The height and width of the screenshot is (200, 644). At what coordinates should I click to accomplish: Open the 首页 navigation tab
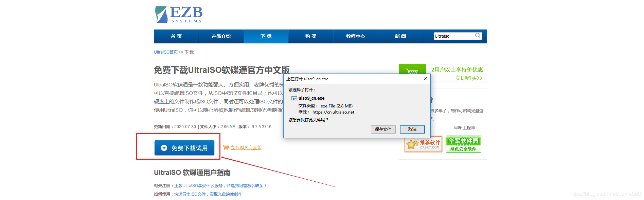pyautogui.click(x=176, y=36)
